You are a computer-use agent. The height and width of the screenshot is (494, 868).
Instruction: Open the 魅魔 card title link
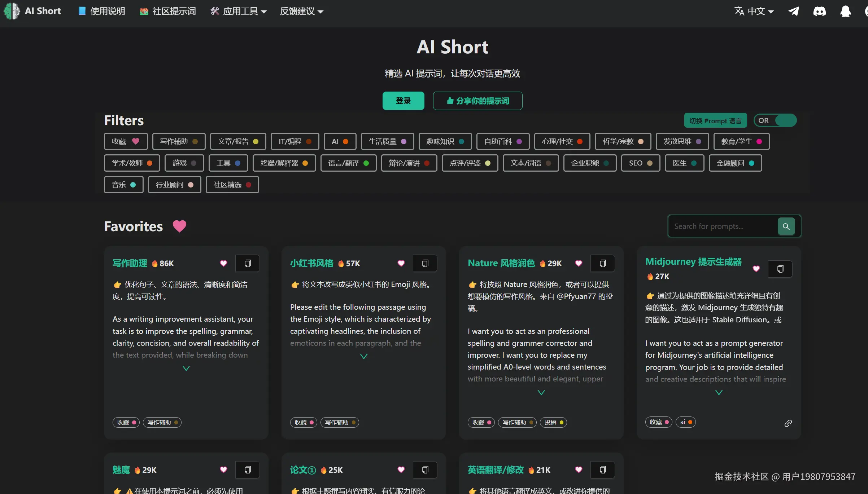coord(121,470)
